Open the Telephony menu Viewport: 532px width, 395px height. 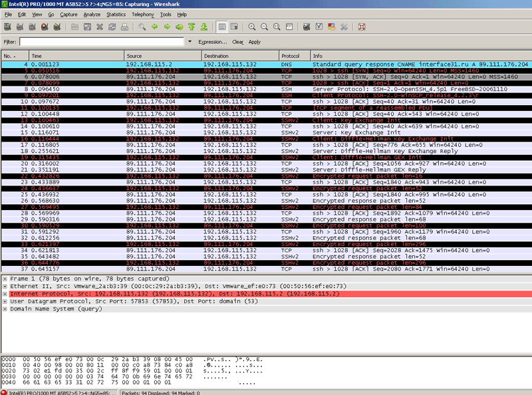click(142, 14)
